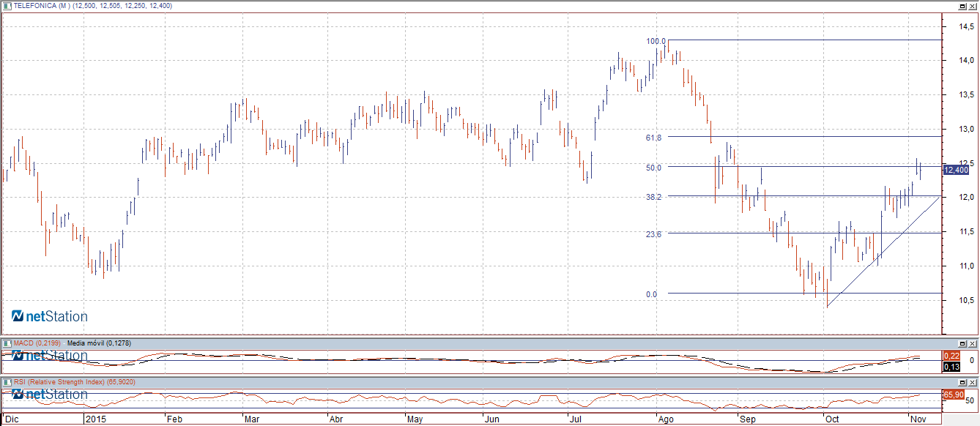This screenshot has height=426, width=980.
Task: Click the 10,5 price axis label
Action: pos(967,301)
